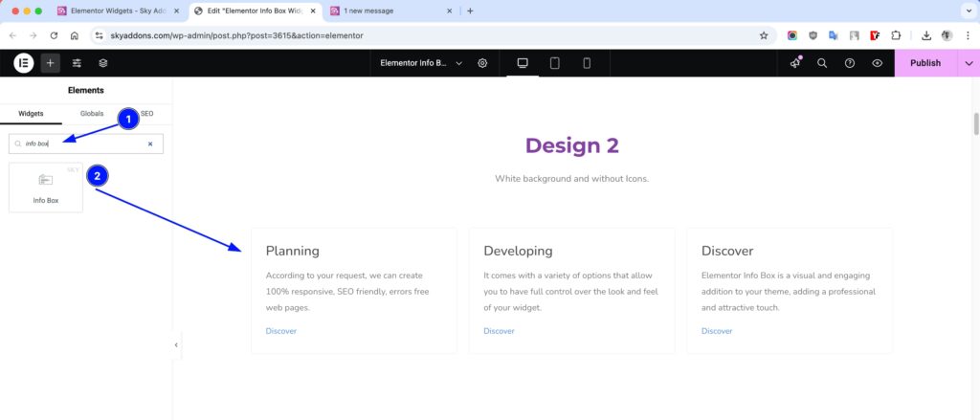Select the Info Box widget thumbnail
980x420 pixels.
[46, 188]
